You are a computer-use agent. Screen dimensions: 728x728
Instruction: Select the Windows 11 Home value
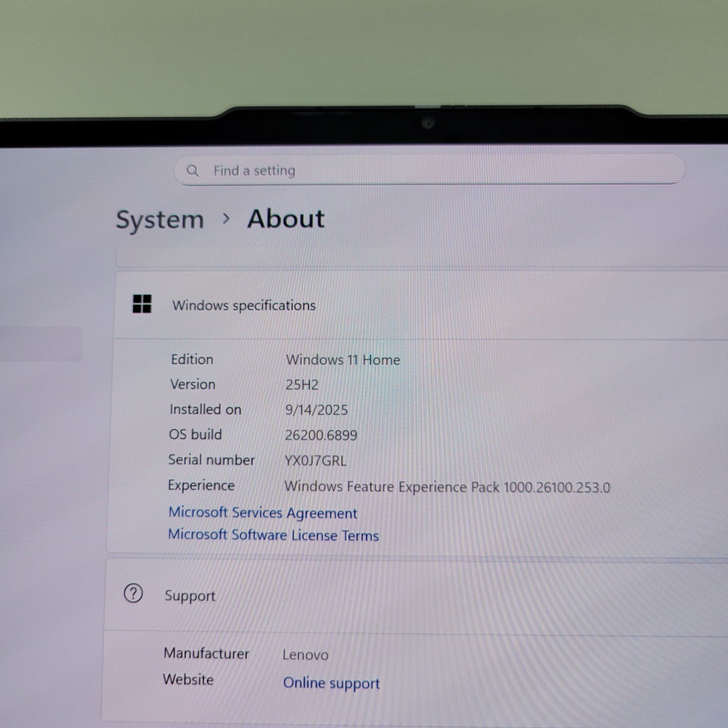point(343,360)
